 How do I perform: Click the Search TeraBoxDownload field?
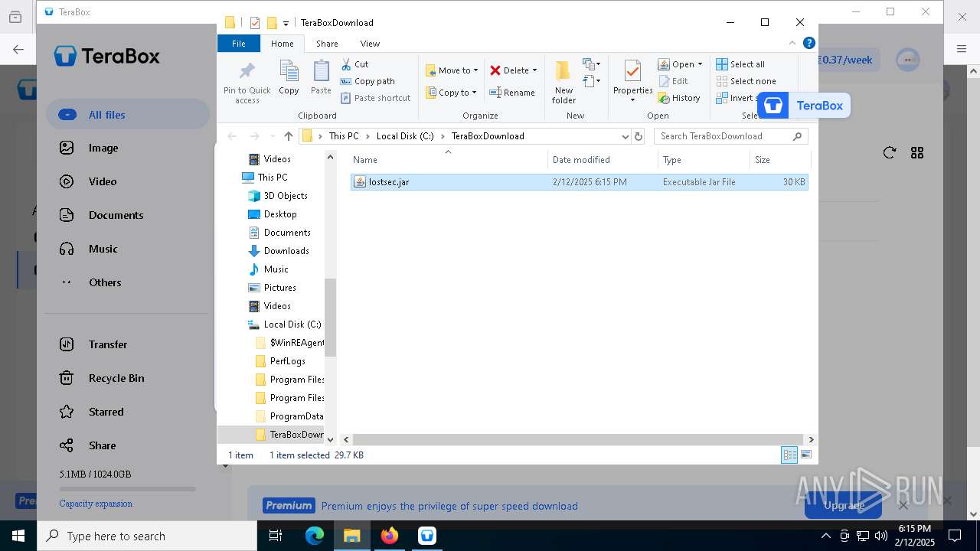tap(730, 136)
